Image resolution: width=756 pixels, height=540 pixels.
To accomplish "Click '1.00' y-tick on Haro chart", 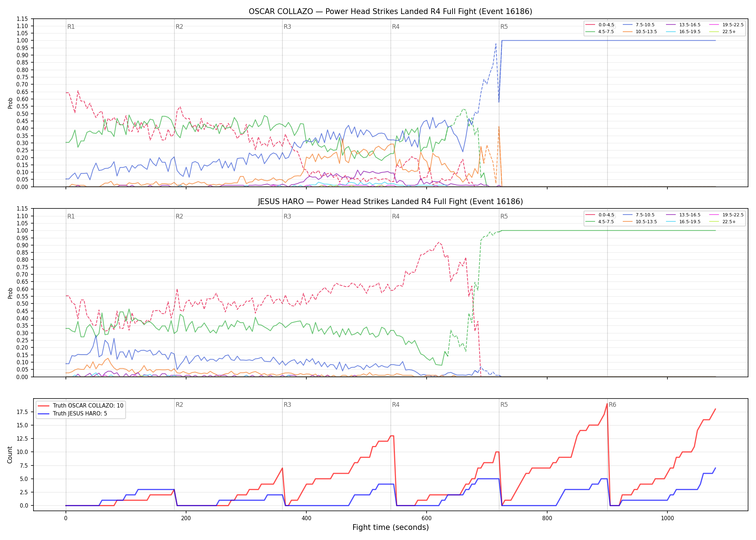I will (x=23, y=230).
